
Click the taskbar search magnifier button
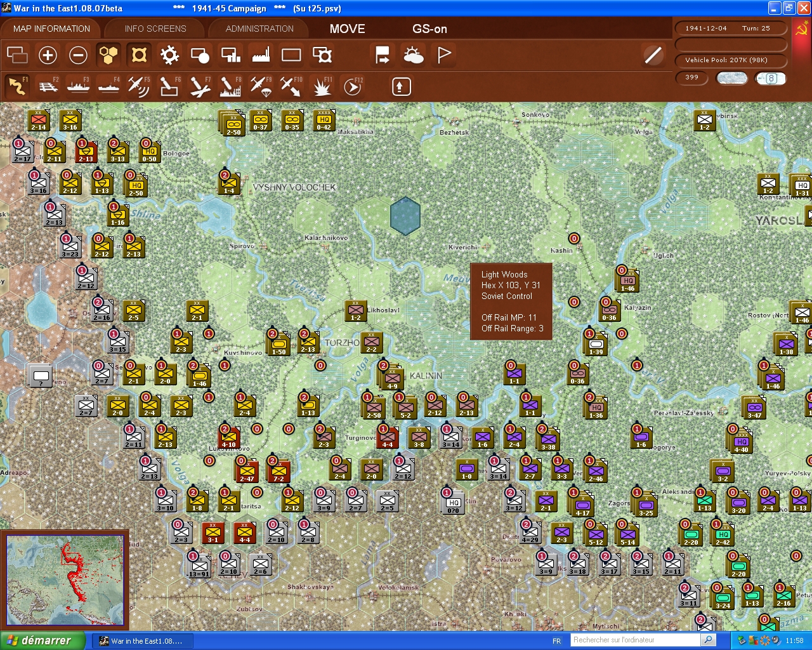tap(709, 640)
